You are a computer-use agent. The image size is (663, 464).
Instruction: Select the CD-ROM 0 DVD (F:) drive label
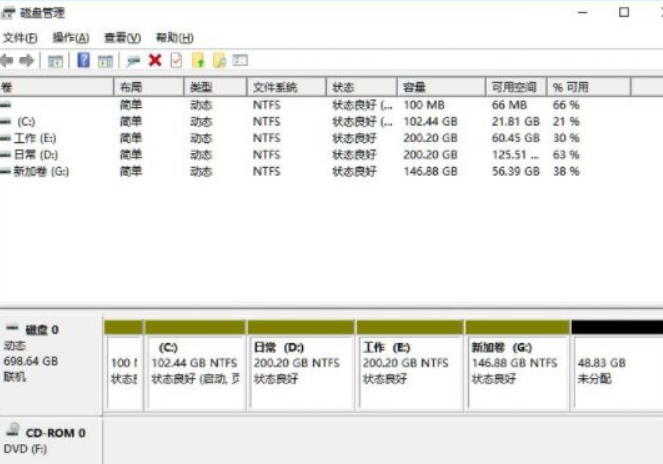(50, 440)
